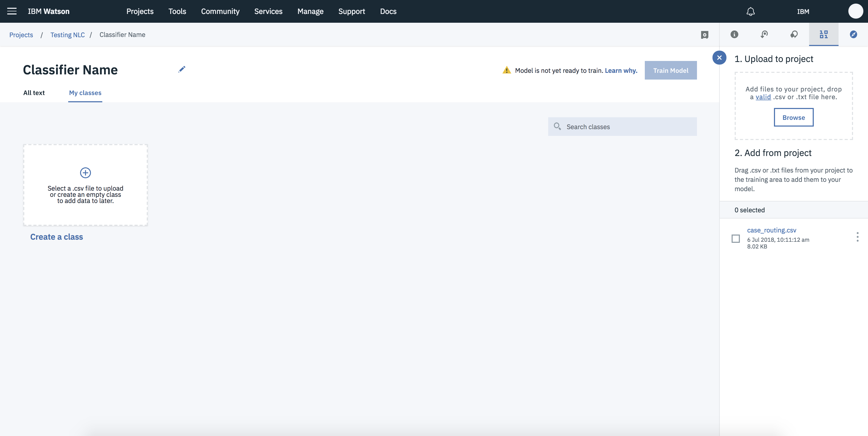Click the IBM account label
Viewport: 868px width, 436px height.
pyautogui.click(x=803, y=11)
